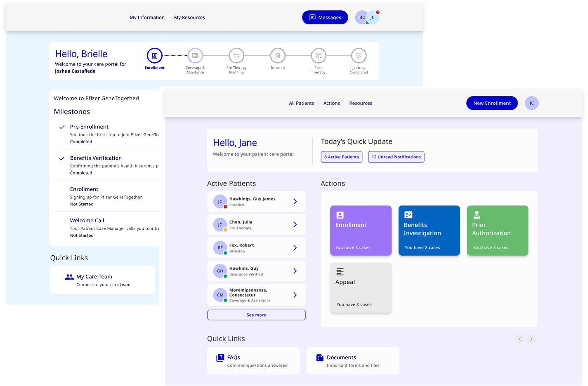Click the Post Therapy step icon

319,56
